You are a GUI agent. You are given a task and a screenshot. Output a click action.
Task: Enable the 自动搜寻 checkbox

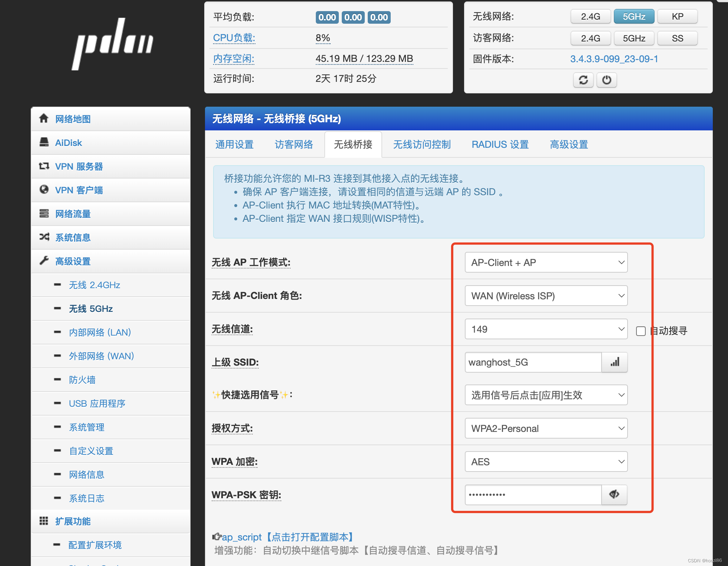(641, 331)
